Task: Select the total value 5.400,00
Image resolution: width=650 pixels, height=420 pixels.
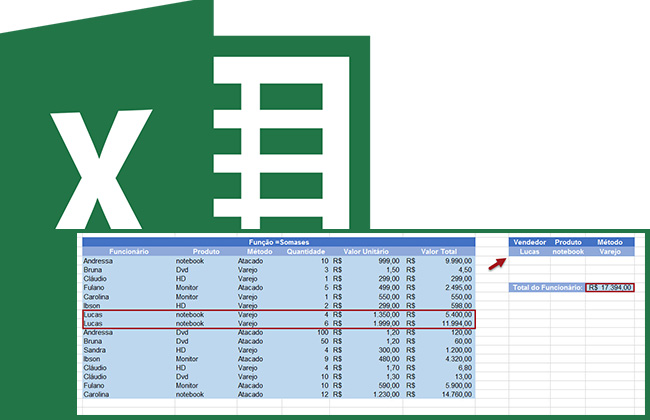Action: (x=458, y=315)
